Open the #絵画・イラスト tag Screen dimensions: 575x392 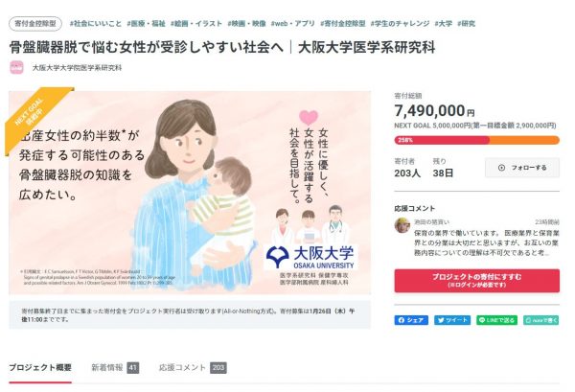coord(196,23)
